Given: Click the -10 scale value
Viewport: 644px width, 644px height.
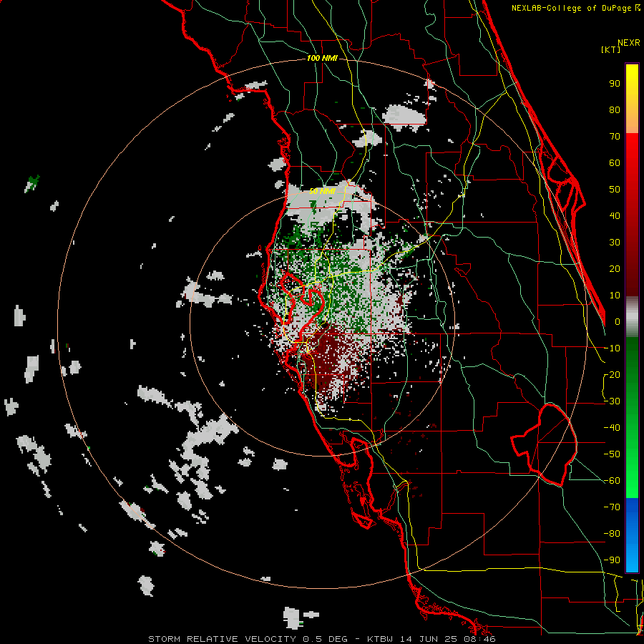Looking at the screenshot, I should tap(612, 348).
